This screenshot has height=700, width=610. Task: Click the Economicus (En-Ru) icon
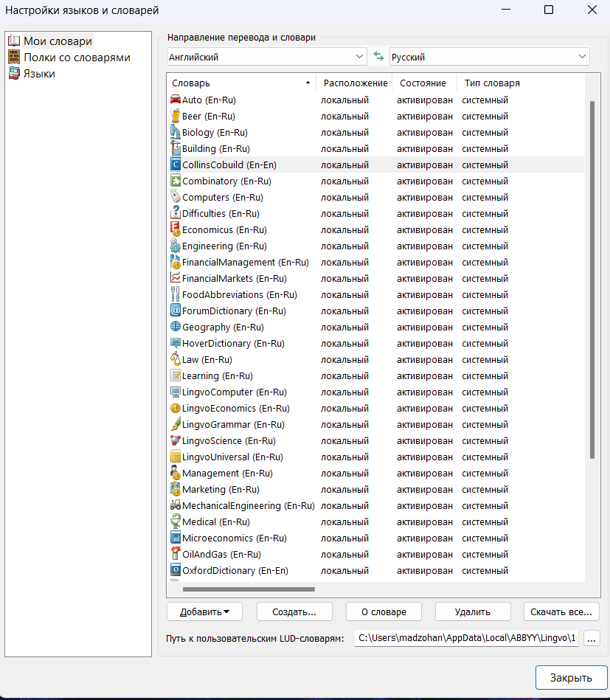(176, 229)
